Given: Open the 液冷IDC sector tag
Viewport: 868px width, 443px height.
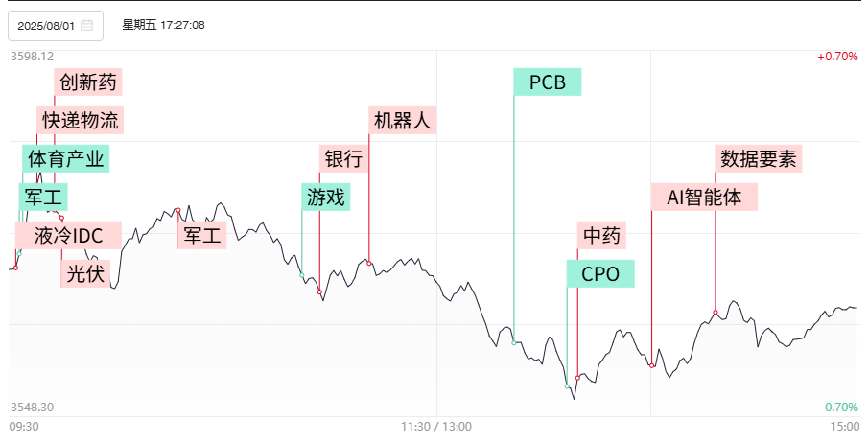Looking at the screenshot, I should point(68,235).
